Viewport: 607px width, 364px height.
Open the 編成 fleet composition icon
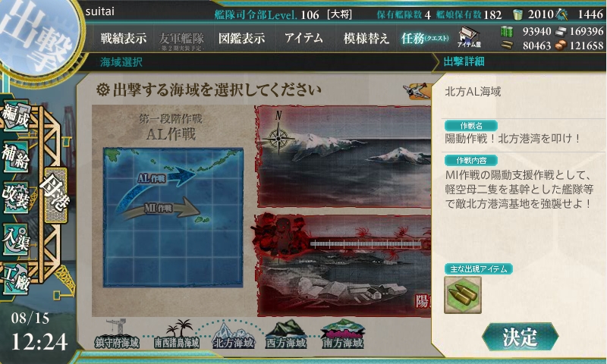click(x=15, y=116)
